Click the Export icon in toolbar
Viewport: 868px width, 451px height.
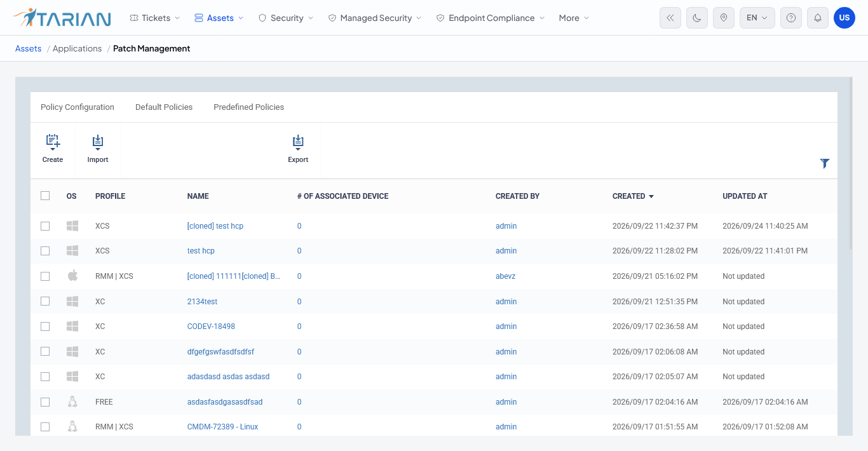point(298,143)
